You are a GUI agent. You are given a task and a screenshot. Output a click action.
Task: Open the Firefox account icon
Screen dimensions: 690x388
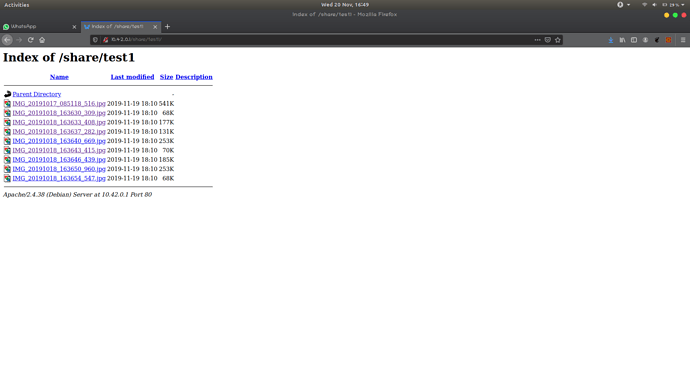coord(645,40)
